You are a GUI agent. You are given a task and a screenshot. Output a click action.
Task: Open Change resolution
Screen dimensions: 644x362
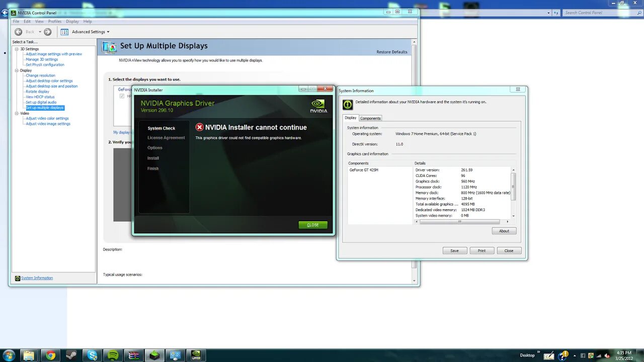click(40, 75)
